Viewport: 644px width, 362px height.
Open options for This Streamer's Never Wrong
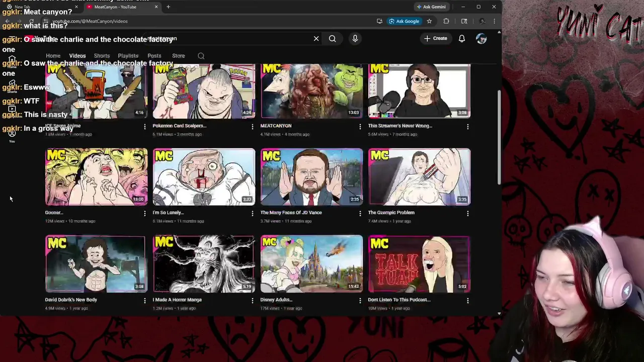click(x=468, y=127)
